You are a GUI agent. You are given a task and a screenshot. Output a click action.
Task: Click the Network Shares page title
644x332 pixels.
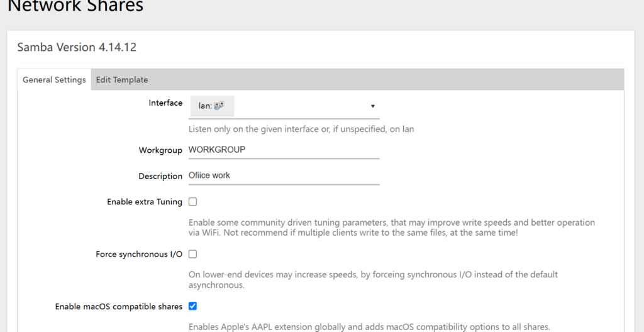click(x=75, y=6)
